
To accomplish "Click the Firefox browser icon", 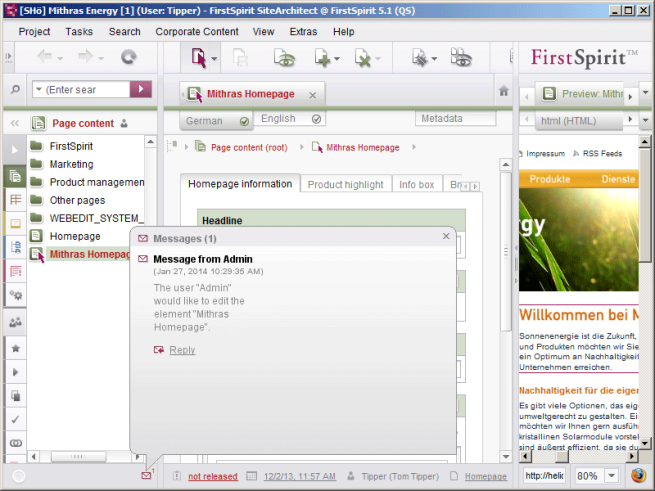I will click(638, 476).
